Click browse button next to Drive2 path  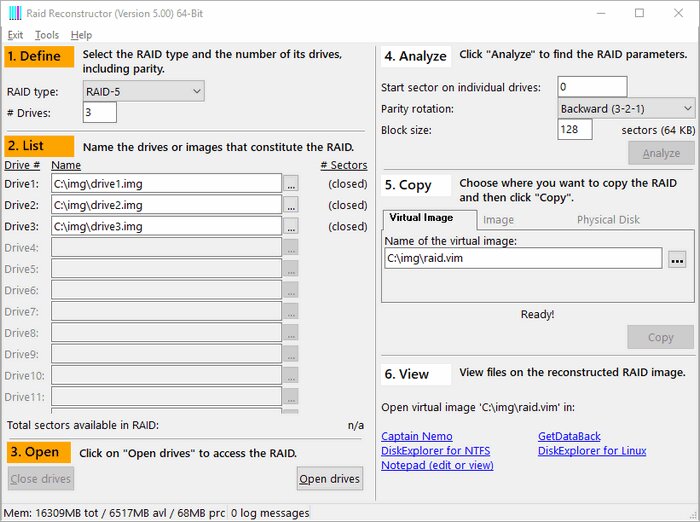pos(291,205)
